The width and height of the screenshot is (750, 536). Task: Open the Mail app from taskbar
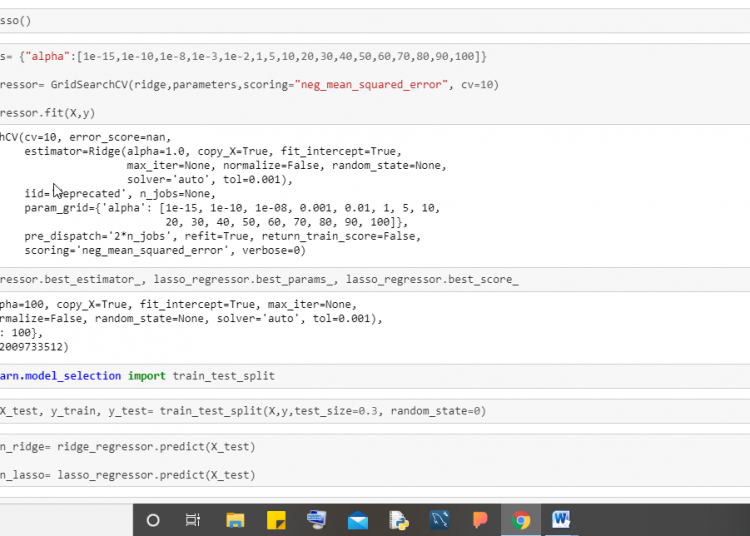[358, 520]
